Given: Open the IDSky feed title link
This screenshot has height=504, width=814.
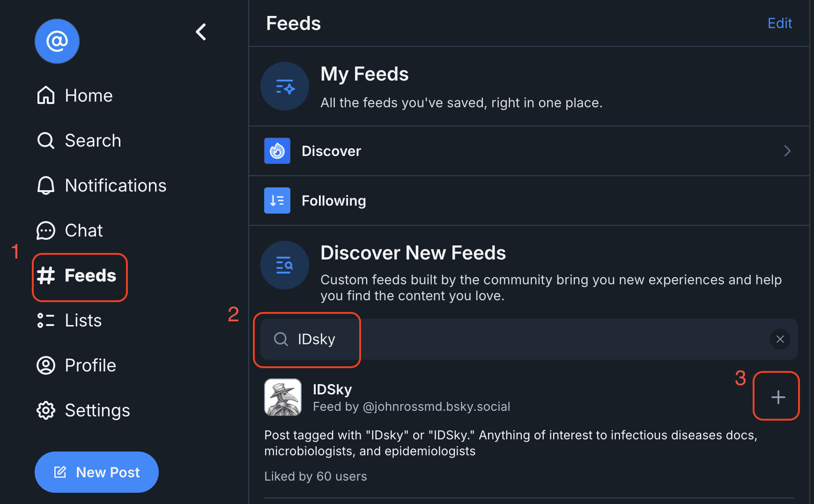Looking at the screenshot, I should tap(332, 389).
